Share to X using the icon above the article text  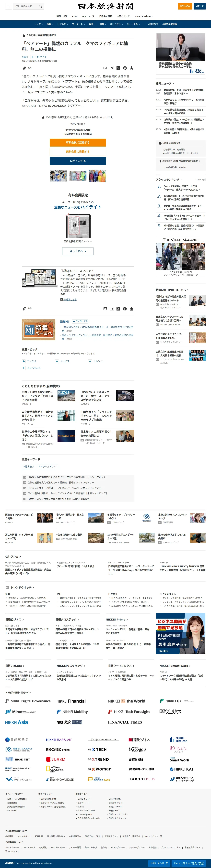coord(118,68)
